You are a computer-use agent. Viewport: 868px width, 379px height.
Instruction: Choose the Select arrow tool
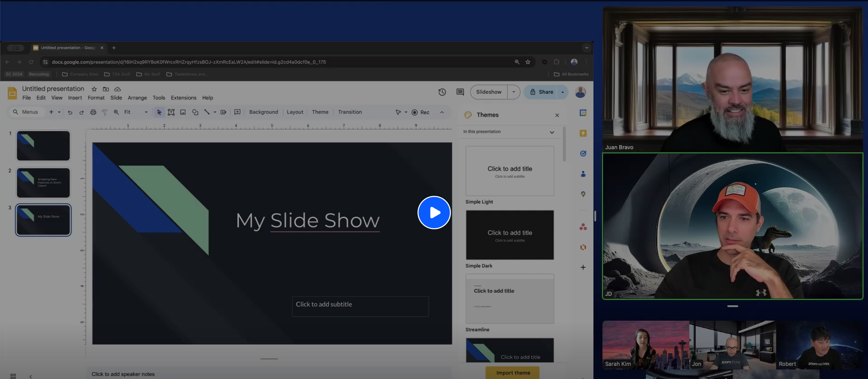click(x=159, y=112)
